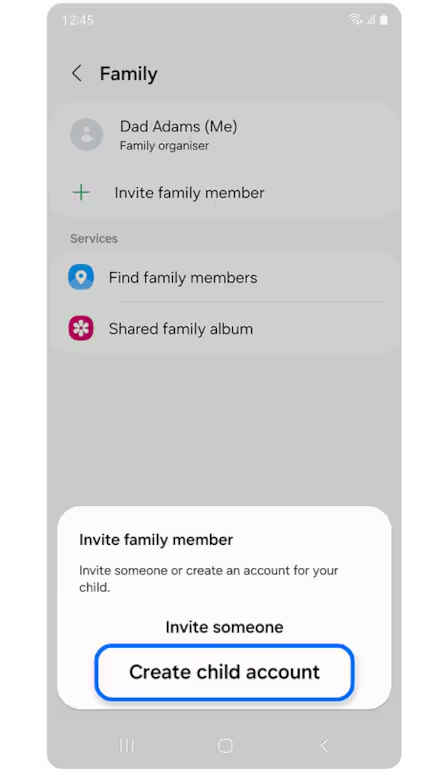Tap the home navigation button
Screen dimensions: 448x772
tap(225, 745)
